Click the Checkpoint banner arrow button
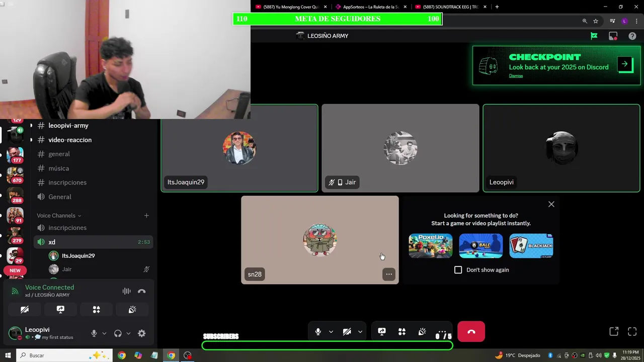644x362 pixels. tap(625, 64)
